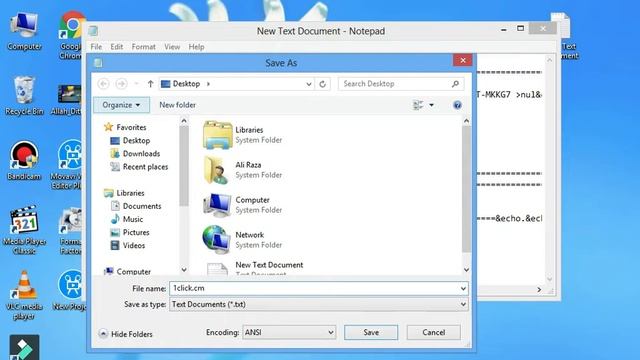The width and height of the screenshot is (640, 360).
Task: Open Pictures library in the navigation pane
Action: [x=130, y=232]
